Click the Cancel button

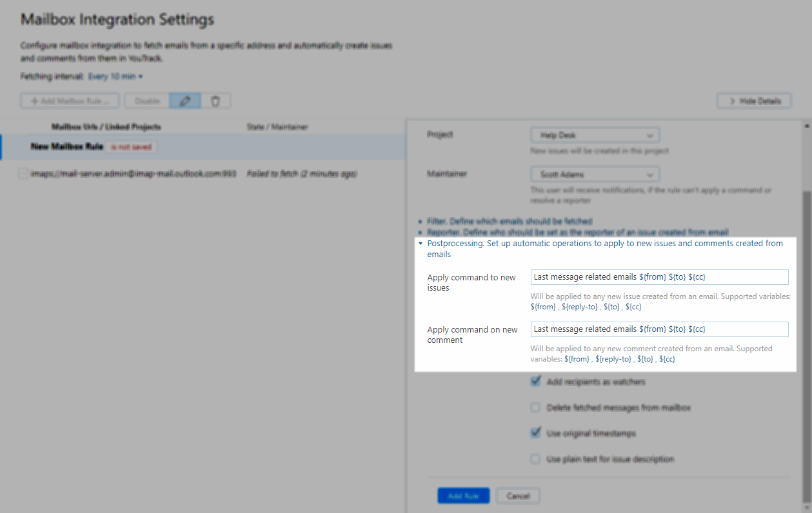[518, 496]
